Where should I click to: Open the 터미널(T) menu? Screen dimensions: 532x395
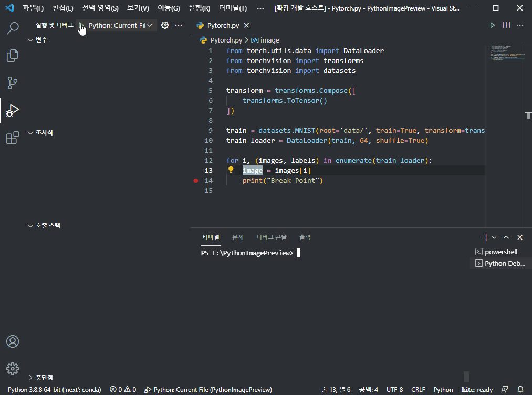point(233,8)
